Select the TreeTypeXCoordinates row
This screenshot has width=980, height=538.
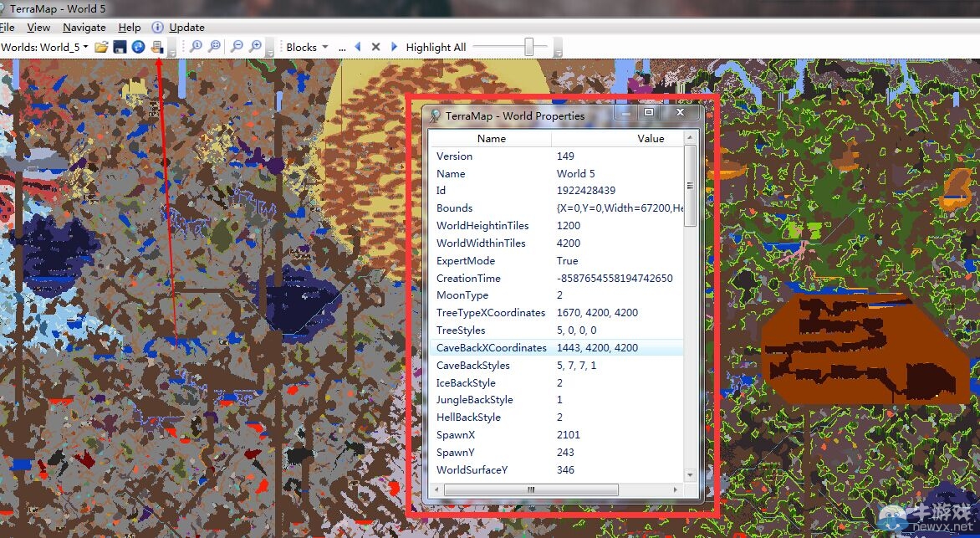(x=556, y=312)
